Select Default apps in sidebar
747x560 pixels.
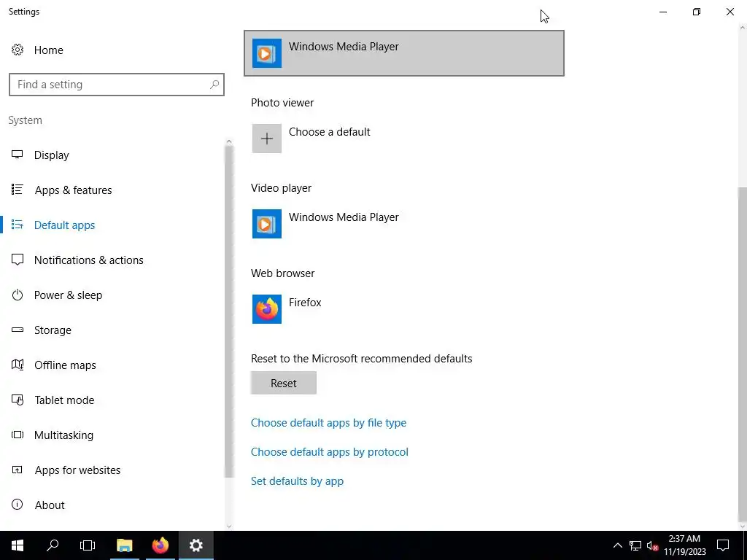[x=64, y=225]
